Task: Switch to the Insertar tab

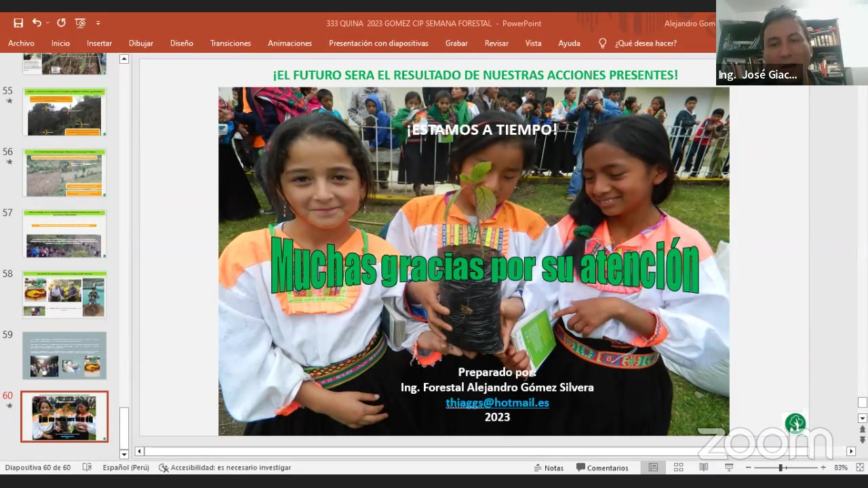Action: (99, 43)
